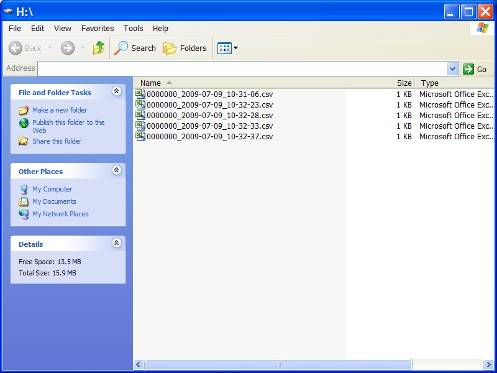The width and height of the screenshot is (497, 373).
Task: Select icon of 10-32-33.csv file
Action: (140, 126)
